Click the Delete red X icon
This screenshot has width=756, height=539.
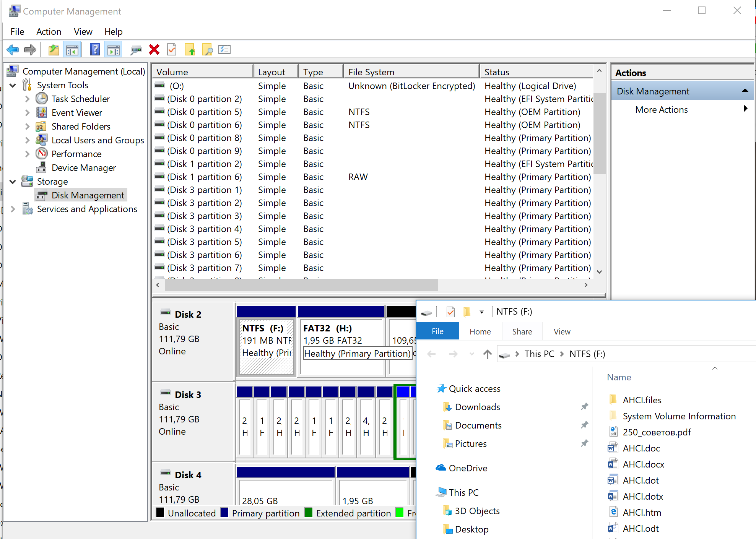[154, 49]
